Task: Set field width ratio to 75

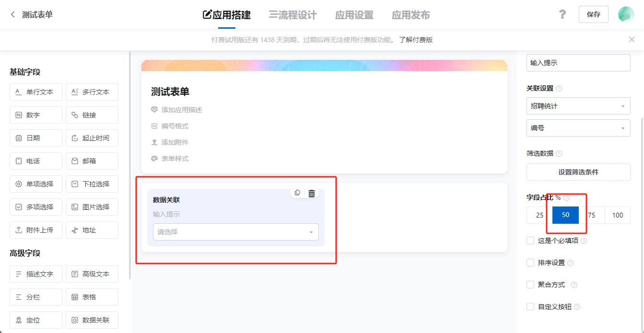Action: (592, 215)
